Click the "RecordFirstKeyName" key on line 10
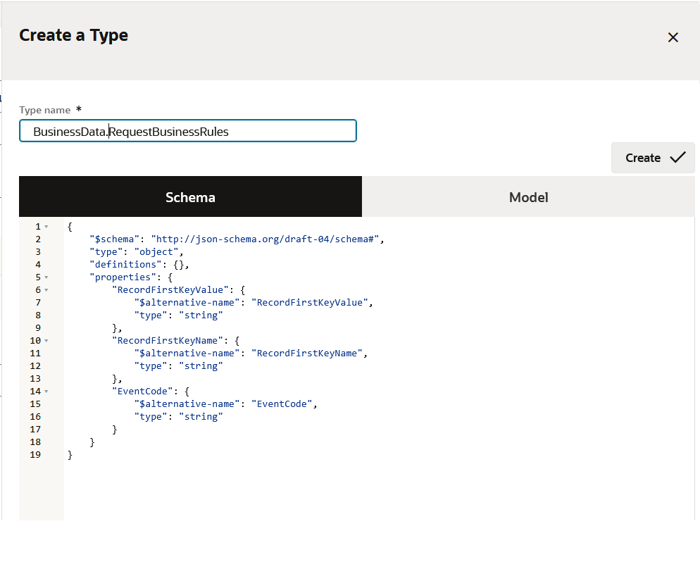700x588 pixels. pyautogui.click(x=168, y=341)
